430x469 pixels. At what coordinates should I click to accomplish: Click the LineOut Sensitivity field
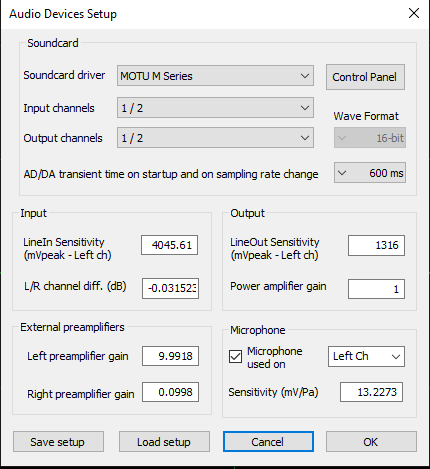coord(376,245)
